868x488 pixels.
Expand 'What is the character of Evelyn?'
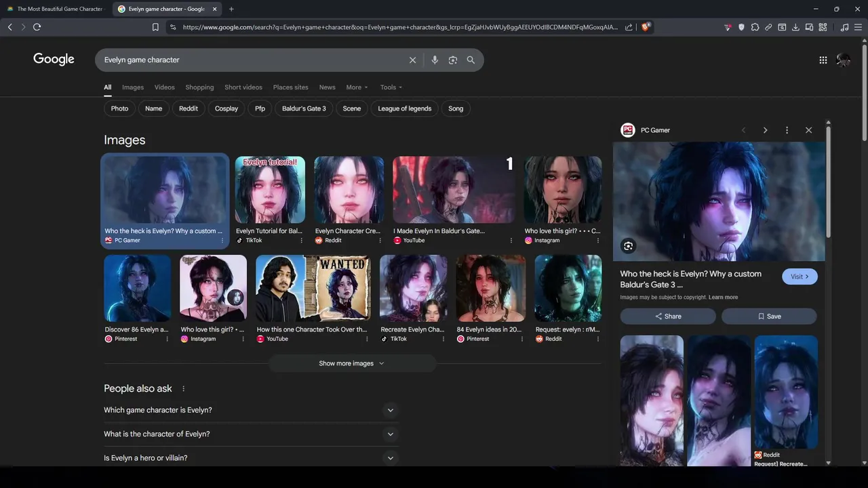251,434
